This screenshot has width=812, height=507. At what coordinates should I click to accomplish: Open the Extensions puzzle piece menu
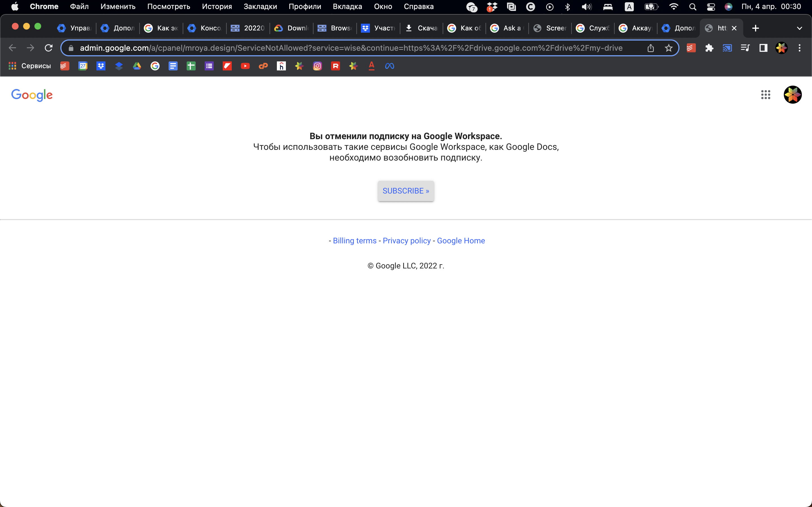pyautogui.click(x=709, y=48)
